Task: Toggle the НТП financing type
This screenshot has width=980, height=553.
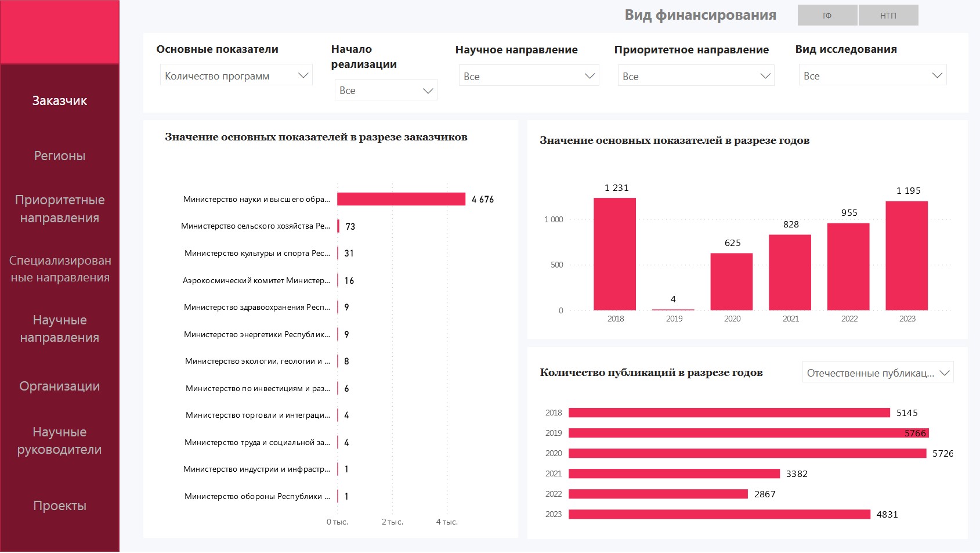Action: tap(888, 16)
